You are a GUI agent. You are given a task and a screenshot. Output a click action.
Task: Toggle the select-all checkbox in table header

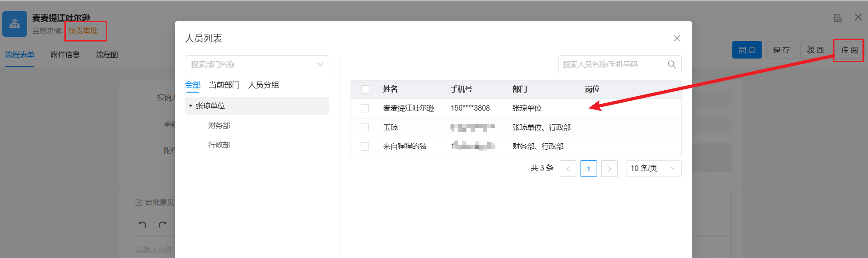(x=365, y=89)
